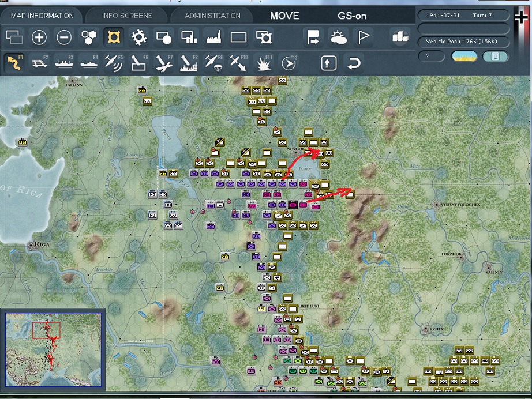Select the city of Riga on the map

[32, 245]
